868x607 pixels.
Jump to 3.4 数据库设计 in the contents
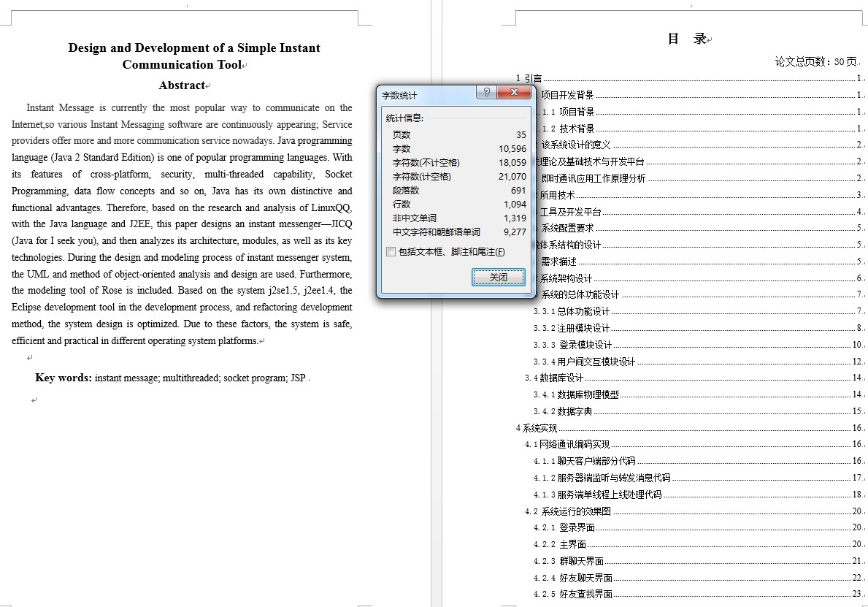point(693,378)
